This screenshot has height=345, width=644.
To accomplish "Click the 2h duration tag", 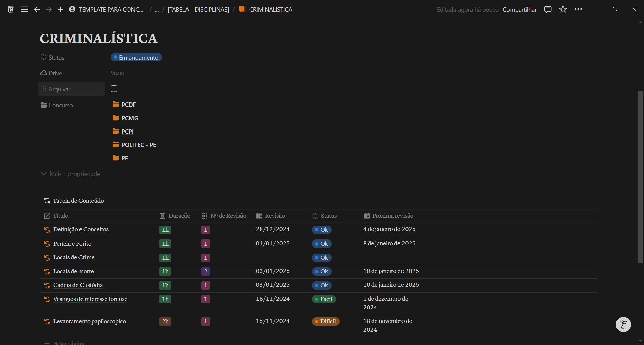I will (165, 321).
